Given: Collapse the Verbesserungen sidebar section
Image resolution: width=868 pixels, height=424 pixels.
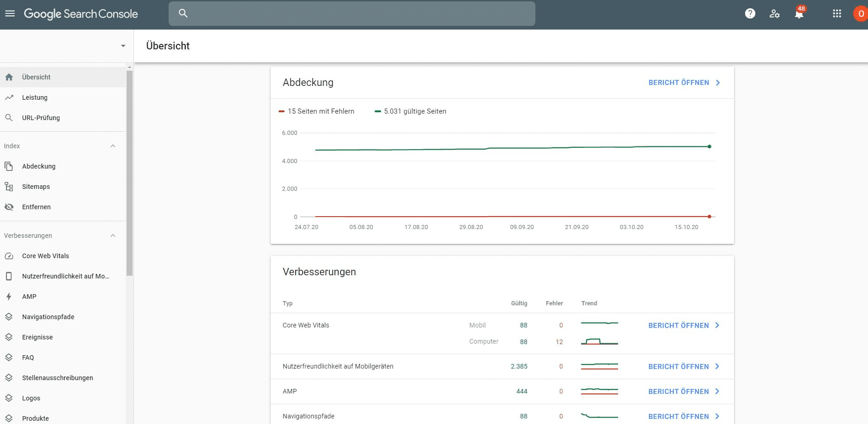Looking at the screenshot, I should pos(113,236).
